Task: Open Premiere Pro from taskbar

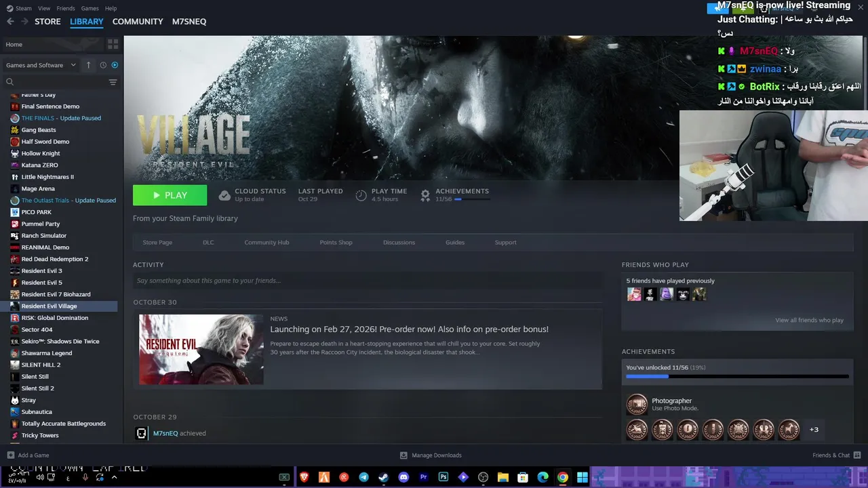Action: pyautogui.click(x=423, y=477)
